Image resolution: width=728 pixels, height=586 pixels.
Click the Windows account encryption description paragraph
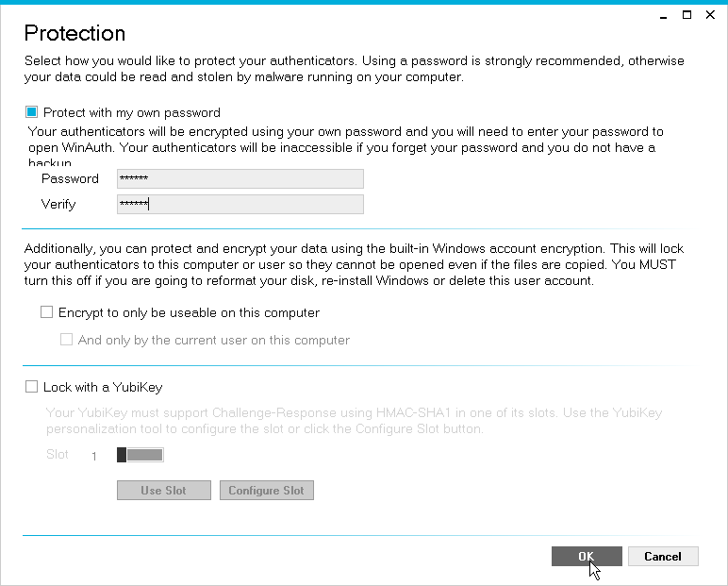(354, 265)
